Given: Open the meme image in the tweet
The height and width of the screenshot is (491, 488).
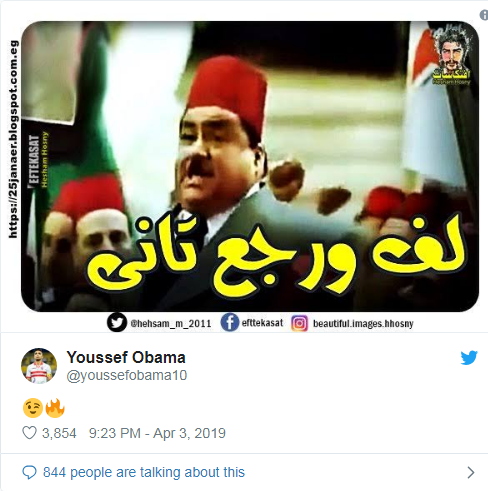Looking at the screenshot, I should [x=250, y=166].
